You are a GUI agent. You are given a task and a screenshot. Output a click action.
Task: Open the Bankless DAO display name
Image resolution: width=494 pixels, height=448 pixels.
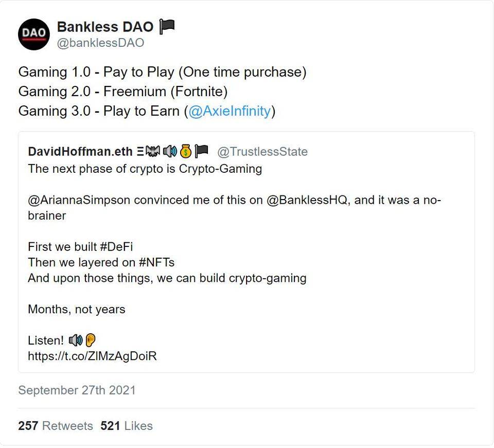point(105,27)
